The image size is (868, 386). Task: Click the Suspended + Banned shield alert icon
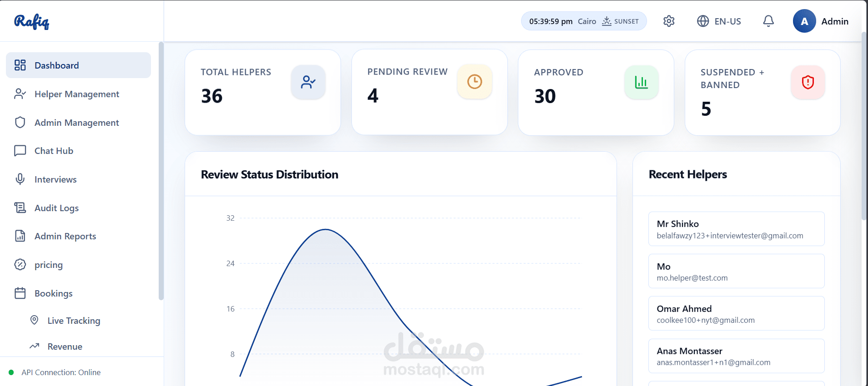(x=808, y=82)
